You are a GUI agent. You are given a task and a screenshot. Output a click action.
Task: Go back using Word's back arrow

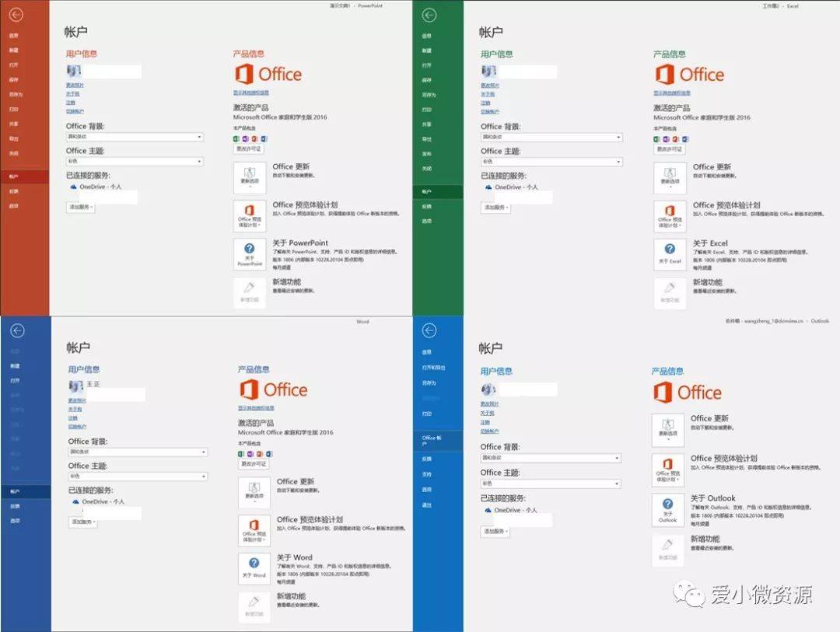[17, 330]
